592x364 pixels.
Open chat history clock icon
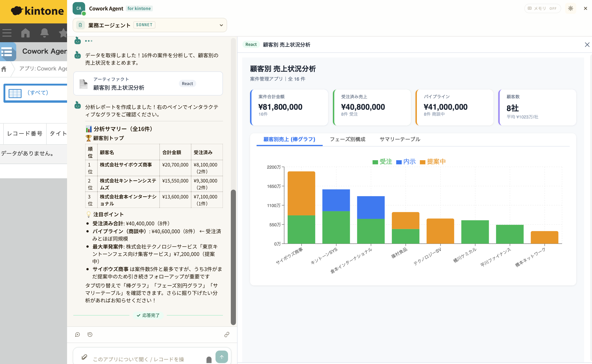(x=90, y=334)
